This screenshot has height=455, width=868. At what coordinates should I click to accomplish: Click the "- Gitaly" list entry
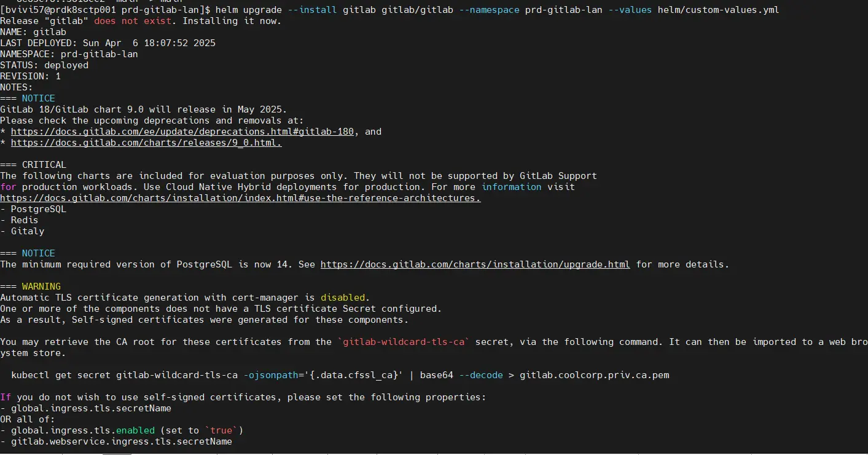22,231
